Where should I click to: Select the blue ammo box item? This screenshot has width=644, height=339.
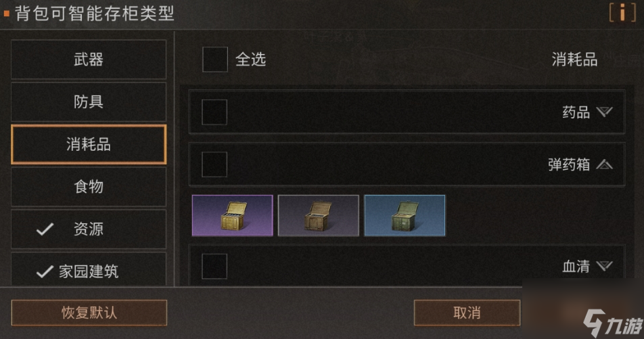[x=405, y=215]
